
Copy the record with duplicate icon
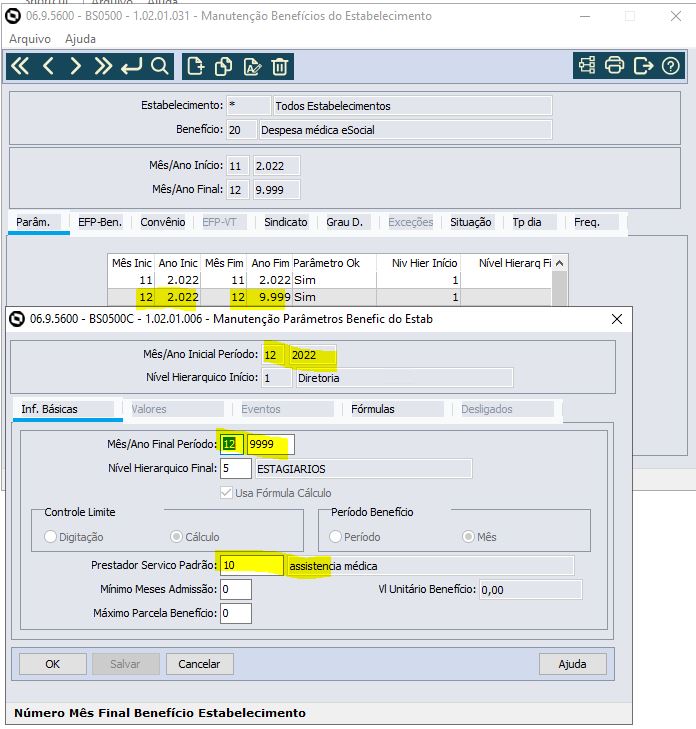pos(224,66)
